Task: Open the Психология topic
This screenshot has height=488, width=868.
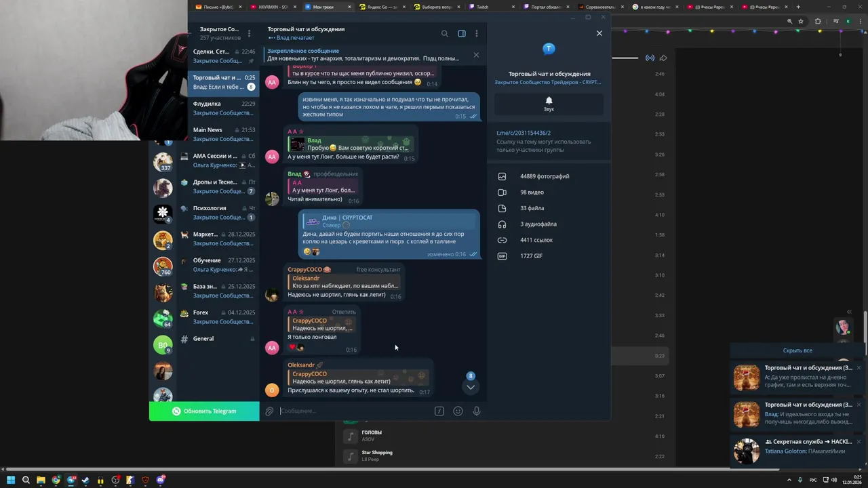Action: coord(218,213)
